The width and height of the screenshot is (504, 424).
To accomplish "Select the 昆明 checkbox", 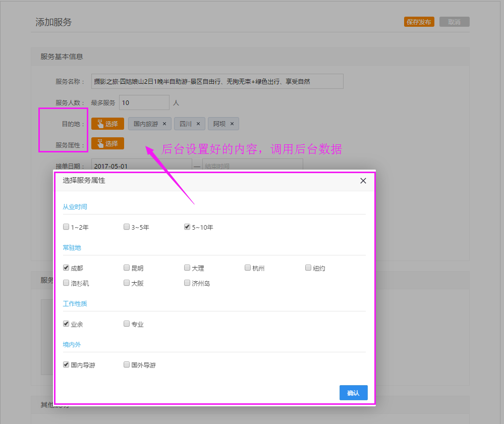I will (127, 268).
